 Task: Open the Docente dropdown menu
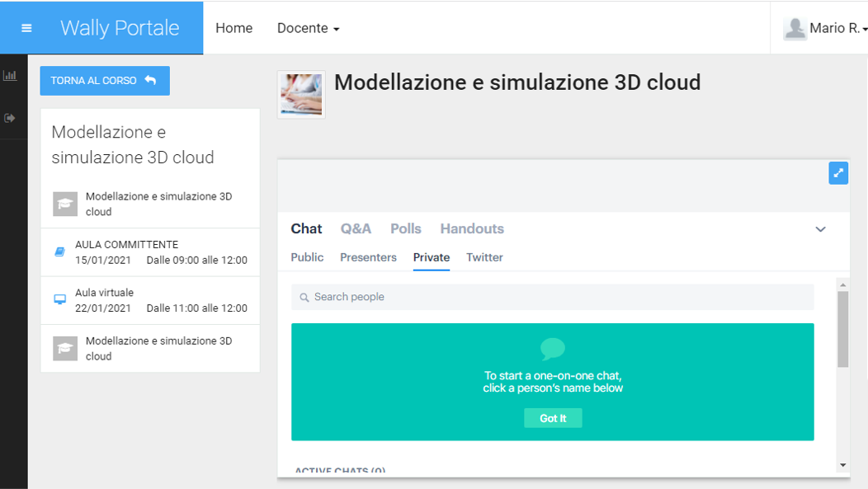click(x=308, y=28)
